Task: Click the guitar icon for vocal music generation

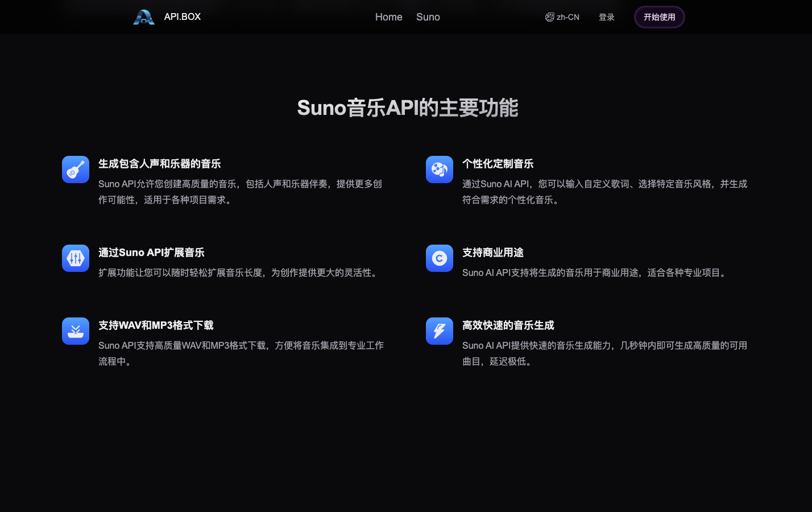Action: point(76,170)
